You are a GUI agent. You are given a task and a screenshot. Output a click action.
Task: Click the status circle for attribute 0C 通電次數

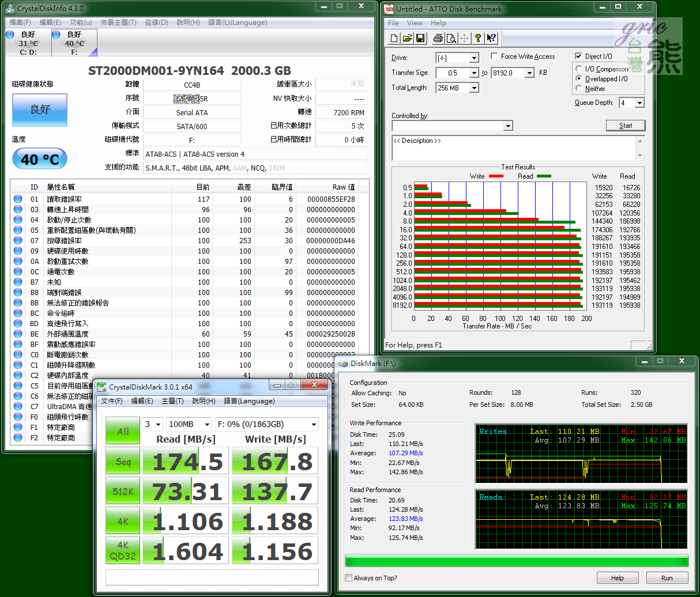coord(18,272)
